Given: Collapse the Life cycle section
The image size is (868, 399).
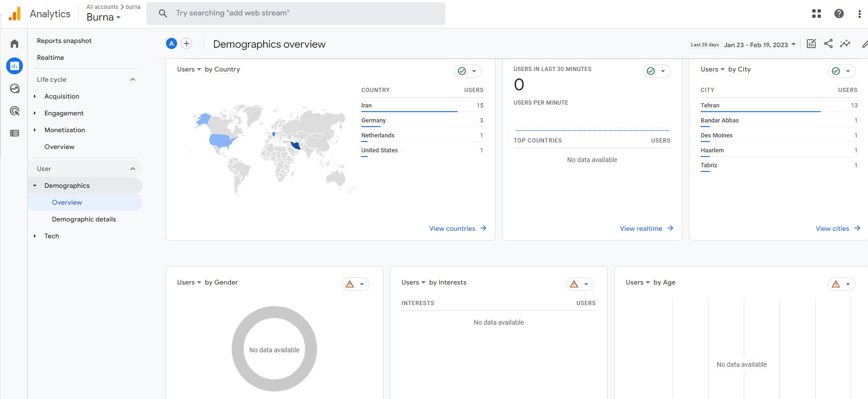Looking at the screenshot, I should pyautogui.click(x=133, y=79).
